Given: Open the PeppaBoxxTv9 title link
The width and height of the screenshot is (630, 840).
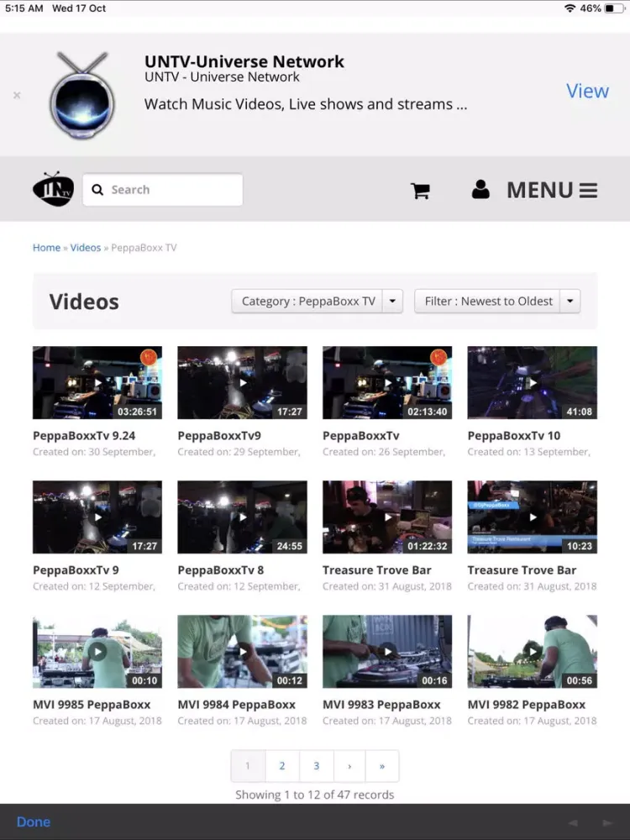Looking at the screenshot, I should click(219, 435).
